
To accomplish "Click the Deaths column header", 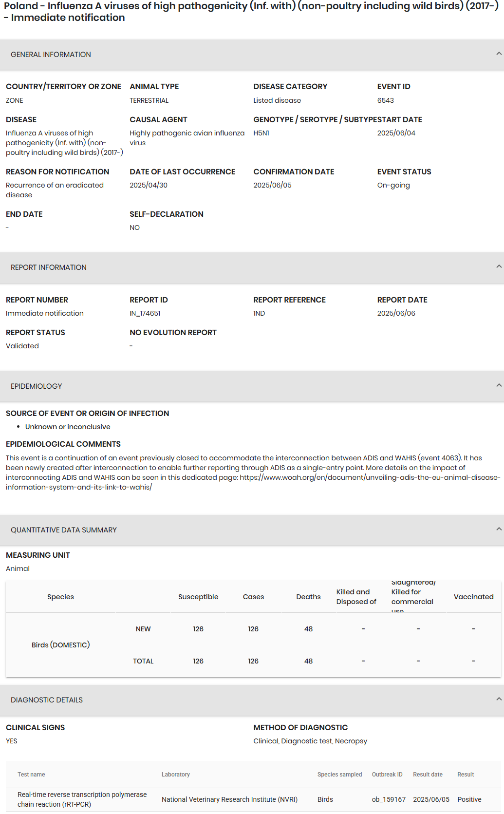I will pyautogui.click(x=308, y=597).
